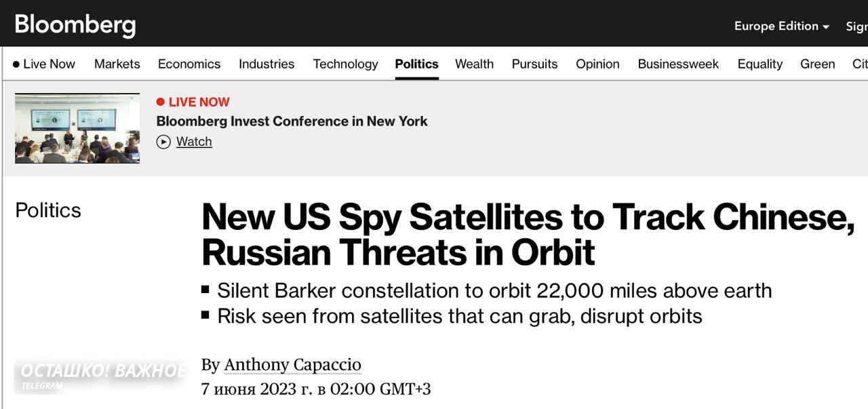Open the Equality section

point(759,64)
